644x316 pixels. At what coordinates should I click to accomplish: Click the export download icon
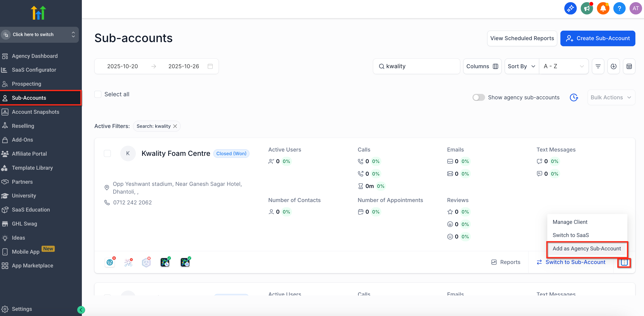click(x=613, y=66)
